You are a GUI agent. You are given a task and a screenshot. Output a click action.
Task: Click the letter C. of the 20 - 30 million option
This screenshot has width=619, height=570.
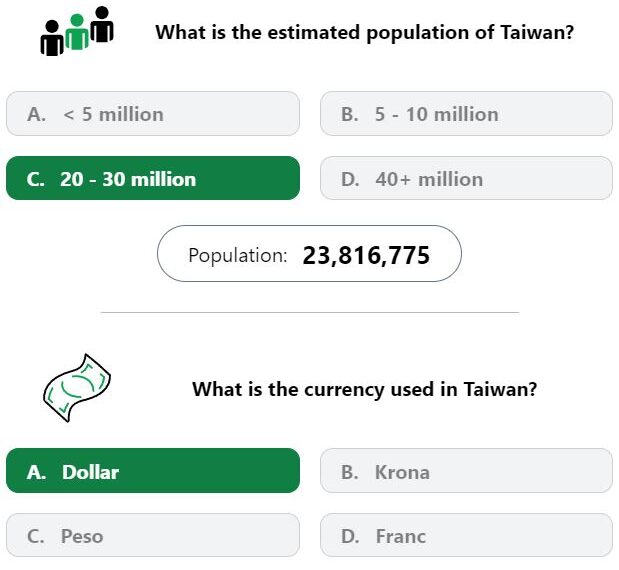(x=36, y=180)
